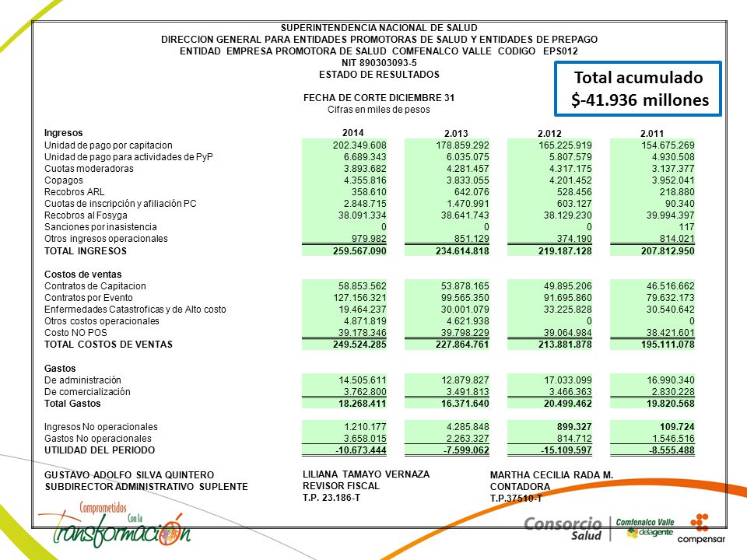The image size is (747, 560).
Task: Select the 'Costo NO POS' row label
Action: click(75, 333)
